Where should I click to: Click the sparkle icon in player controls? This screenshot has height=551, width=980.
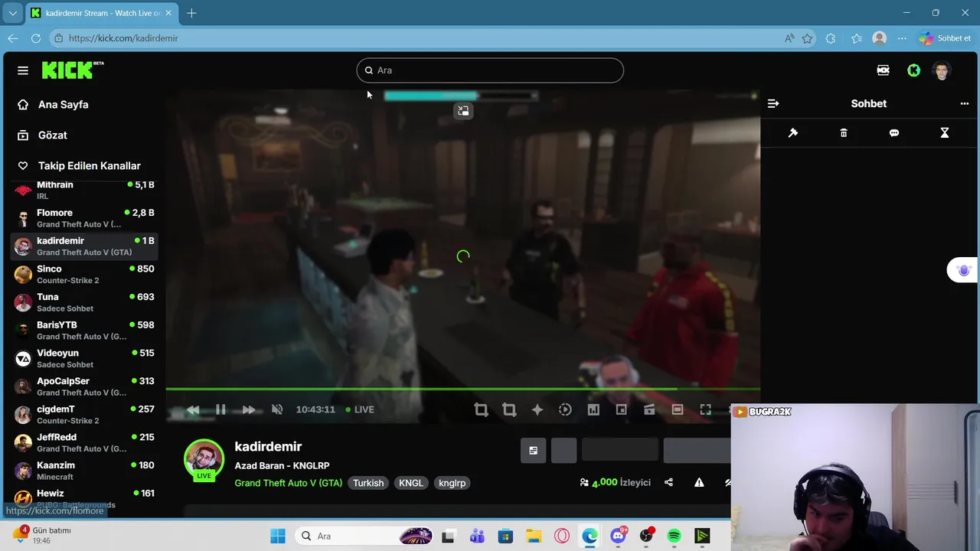537,409
